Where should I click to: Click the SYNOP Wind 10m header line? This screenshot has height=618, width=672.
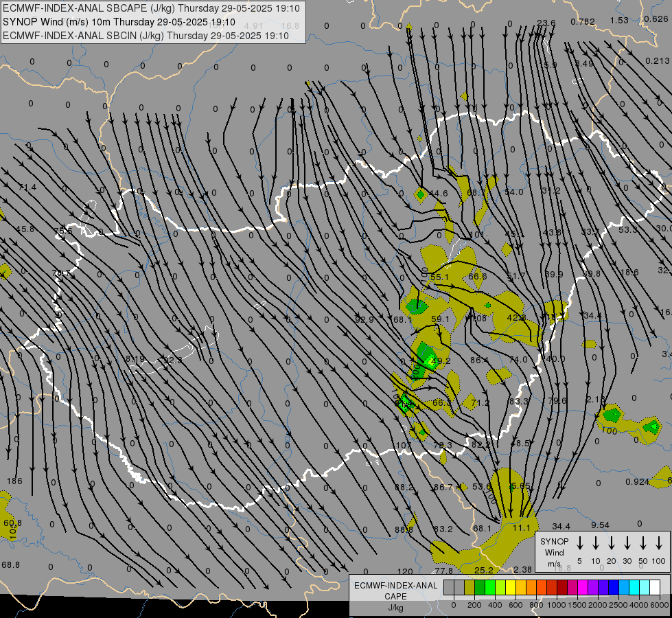(x=119, y=22)
